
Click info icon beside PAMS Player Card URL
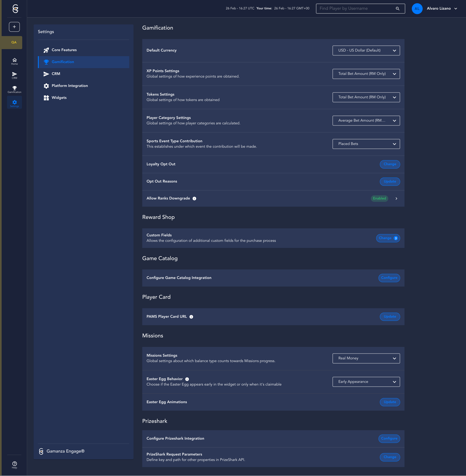(191, 317)
